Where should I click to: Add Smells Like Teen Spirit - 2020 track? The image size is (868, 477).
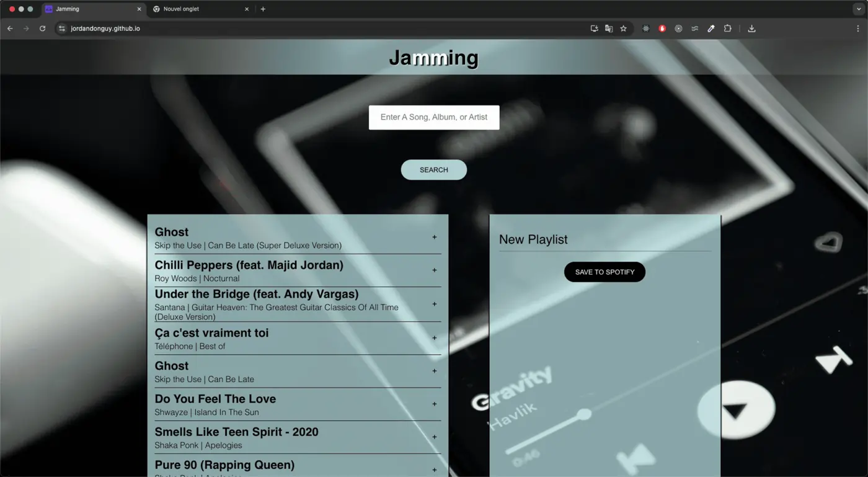coord(434,437)
